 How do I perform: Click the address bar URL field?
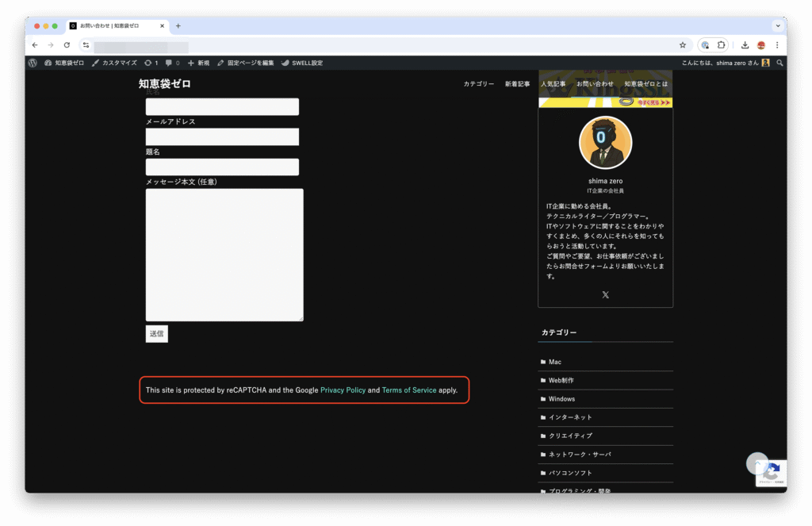coord(383,45)
